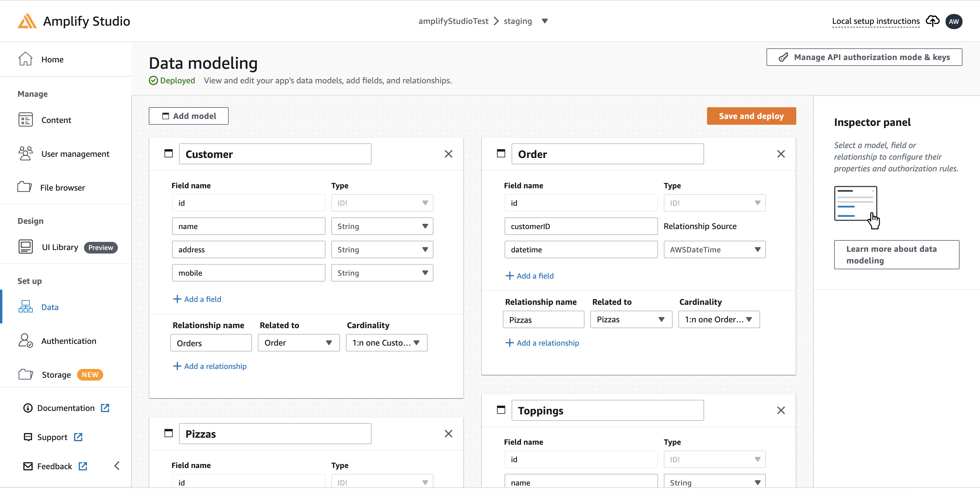Delete the Order model with the X
This screenshot has height=489, width=980.
781,154
